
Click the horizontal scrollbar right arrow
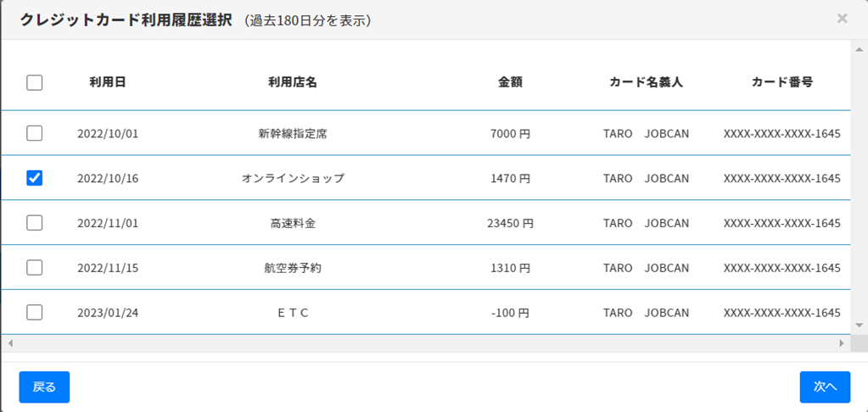pyautogui.click(x=842, y=343)
